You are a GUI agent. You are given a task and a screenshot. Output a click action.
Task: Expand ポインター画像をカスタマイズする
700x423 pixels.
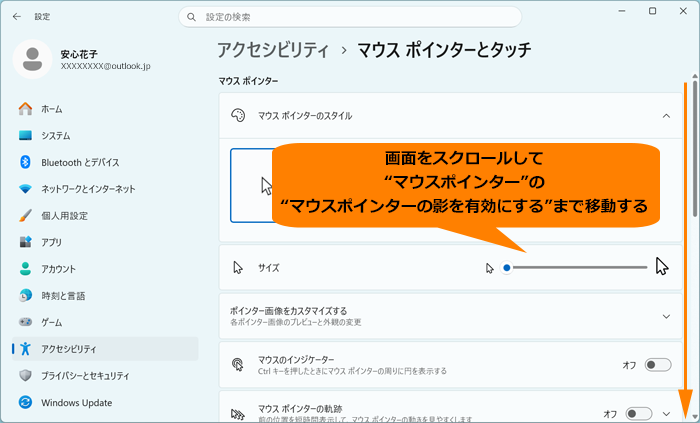click(666, 316)
